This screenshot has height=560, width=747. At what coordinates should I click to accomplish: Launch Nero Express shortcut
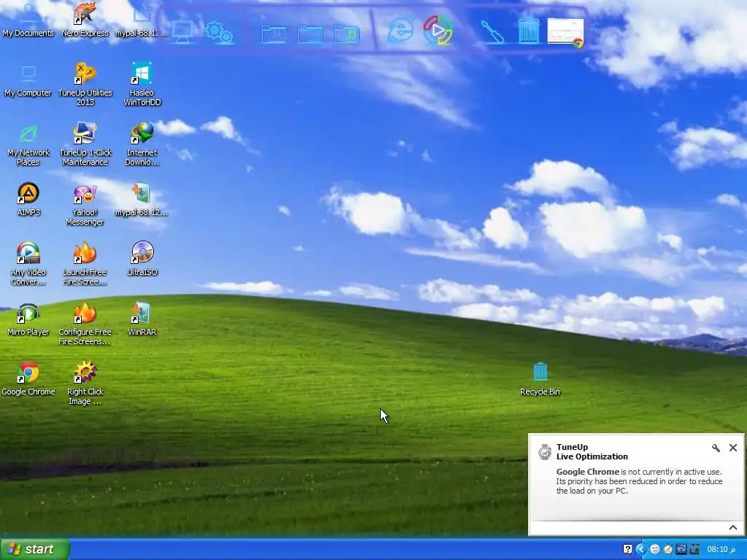(85, 19)
